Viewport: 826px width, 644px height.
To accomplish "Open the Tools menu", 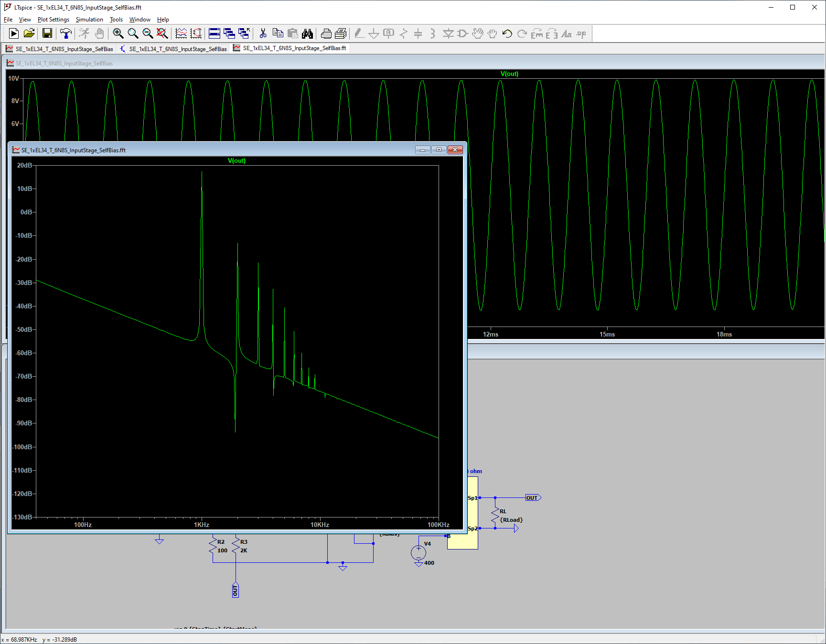I will (116, 20).
